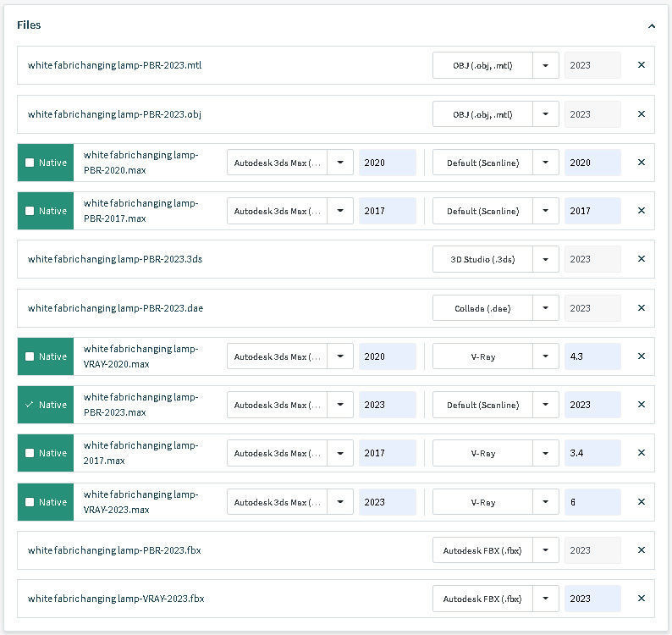
Task: Remove the PBR-2017.max file with X
Action: [x=641, y=211]
